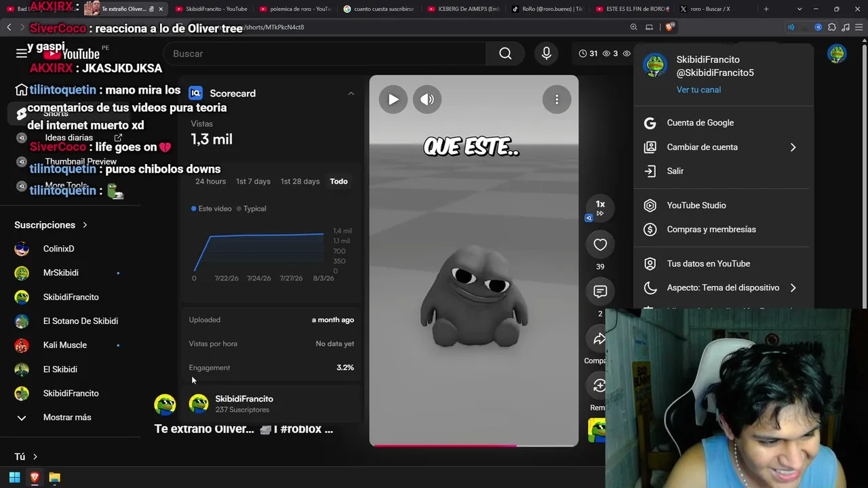Select the '1st 7 days' Scorecard tab
This screenshot has width=868, height=488.
tap(253, 182)
